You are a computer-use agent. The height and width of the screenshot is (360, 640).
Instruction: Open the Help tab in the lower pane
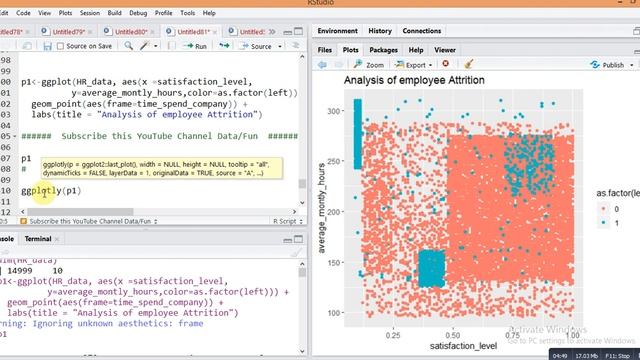[x=416, y=50]
